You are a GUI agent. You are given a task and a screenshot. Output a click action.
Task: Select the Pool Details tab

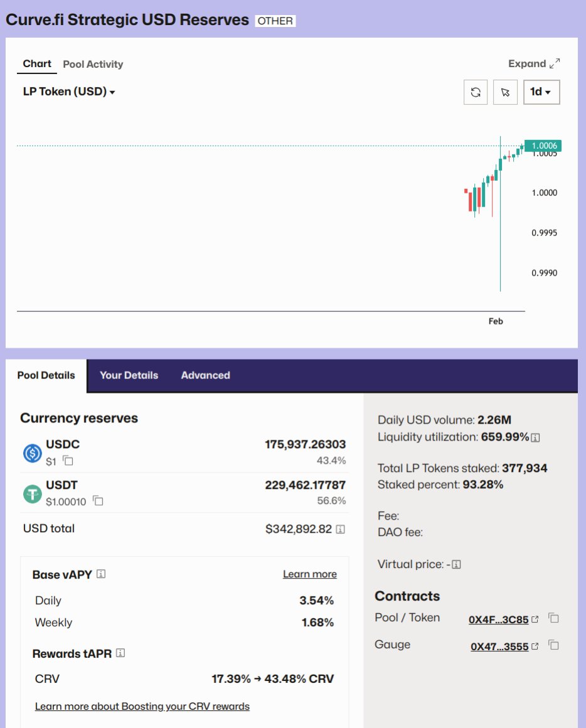[x=46, y=375]
